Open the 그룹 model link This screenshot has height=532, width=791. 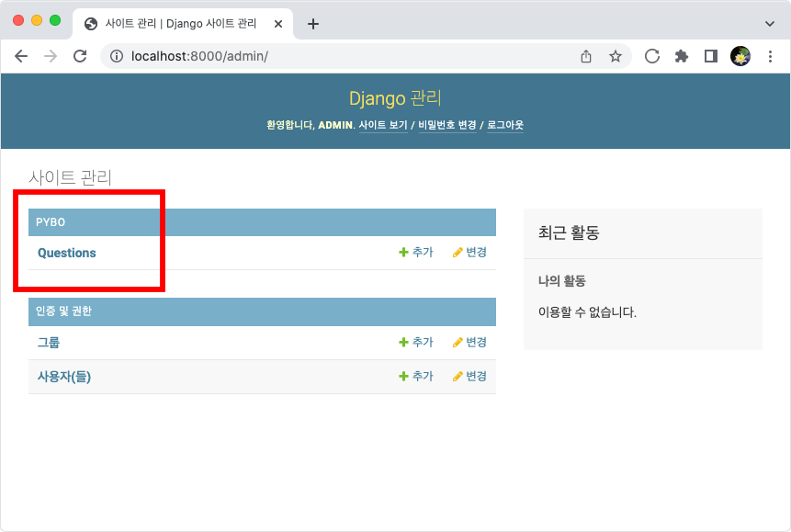pos(49,342)
